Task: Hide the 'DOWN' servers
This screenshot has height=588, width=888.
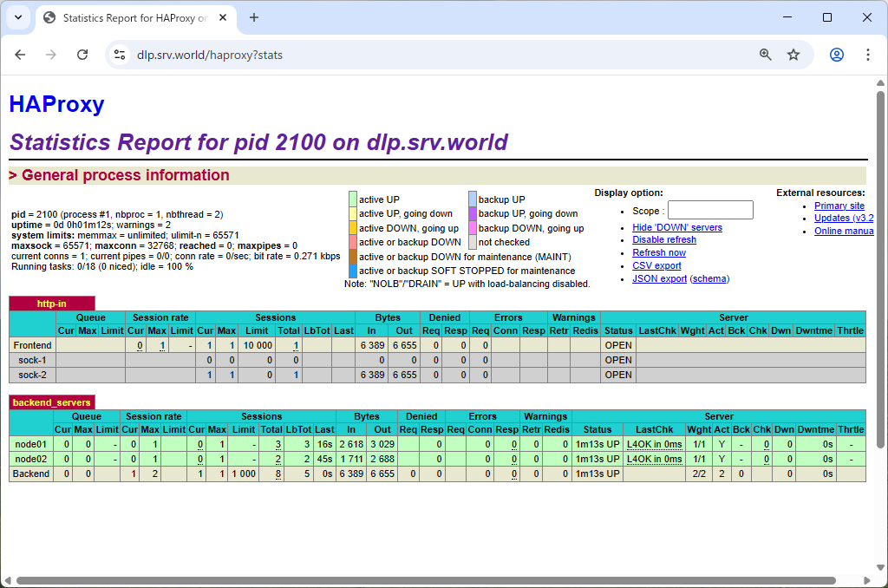Action: (x=676, y=226)
